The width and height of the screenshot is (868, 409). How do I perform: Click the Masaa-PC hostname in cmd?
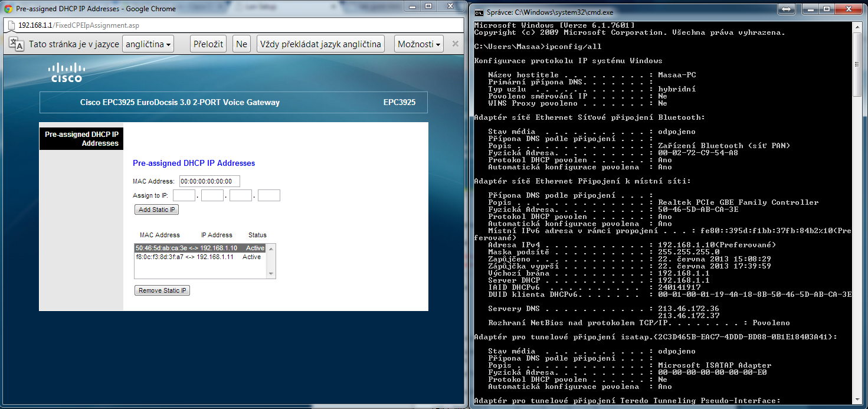(677, 75)
